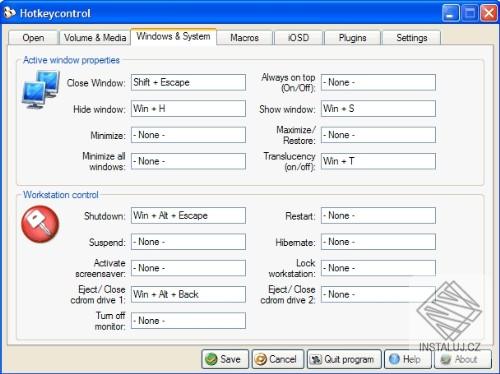
Task: Open the Settings tab
Action: tap(412, 38)
